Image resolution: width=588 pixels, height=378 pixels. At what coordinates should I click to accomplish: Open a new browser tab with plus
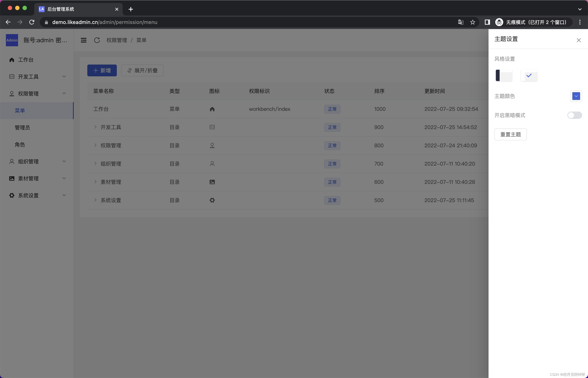coord(131,9)
